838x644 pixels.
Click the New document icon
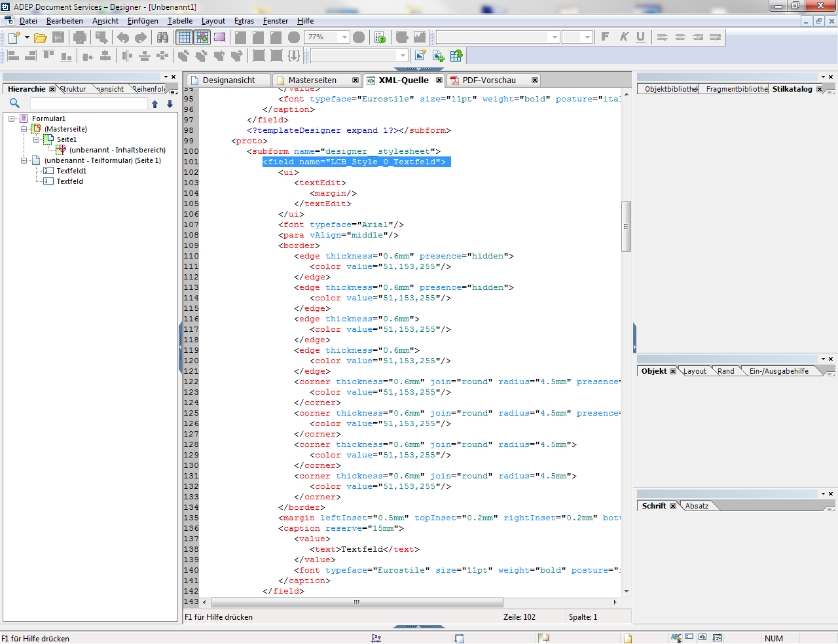pos(13,37)
